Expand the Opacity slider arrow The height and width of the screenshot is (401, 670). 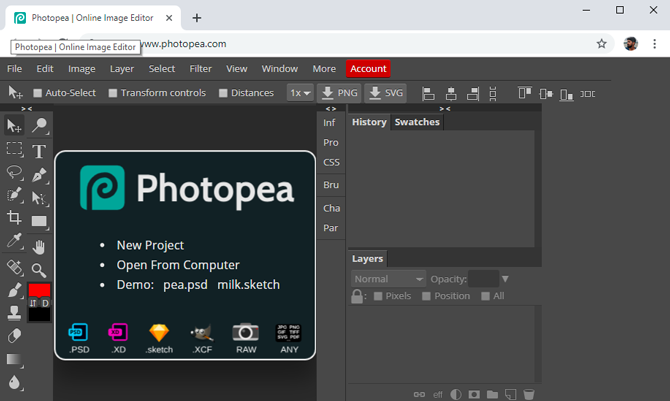(x=505, y=279)
